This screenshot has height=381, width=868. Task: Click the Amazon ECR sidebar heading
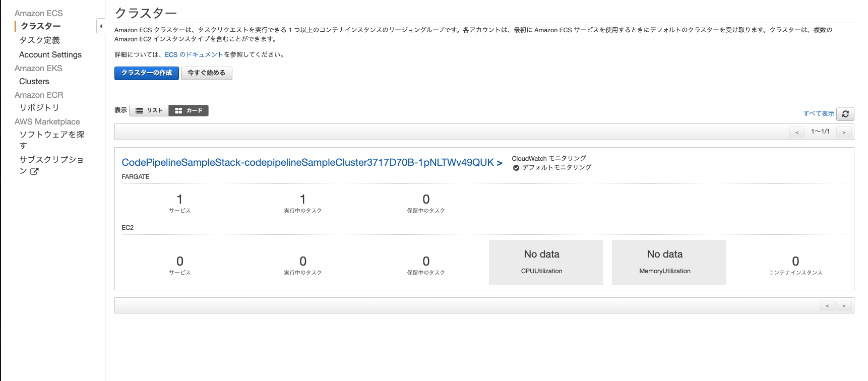tap(39, 95)
